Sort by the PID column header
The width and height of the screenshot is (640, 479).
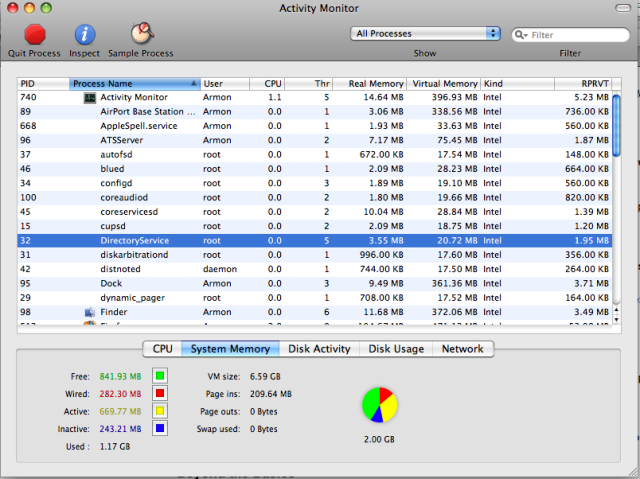(43, 84)
